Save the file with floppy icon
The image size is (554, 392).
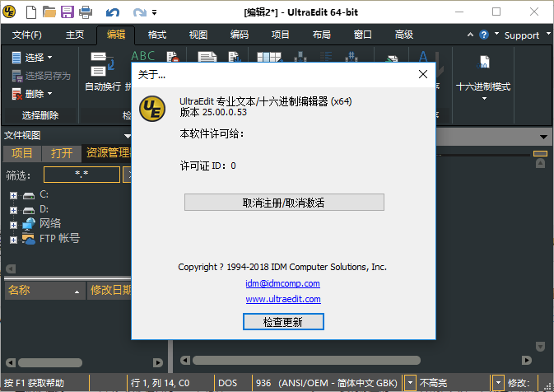(68, 12)
